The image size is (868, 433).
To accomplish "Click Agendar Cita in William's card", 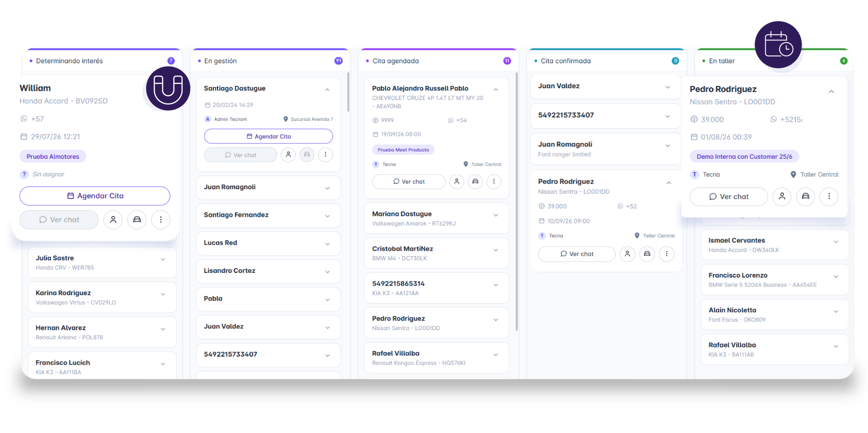I will coord(95,196).
